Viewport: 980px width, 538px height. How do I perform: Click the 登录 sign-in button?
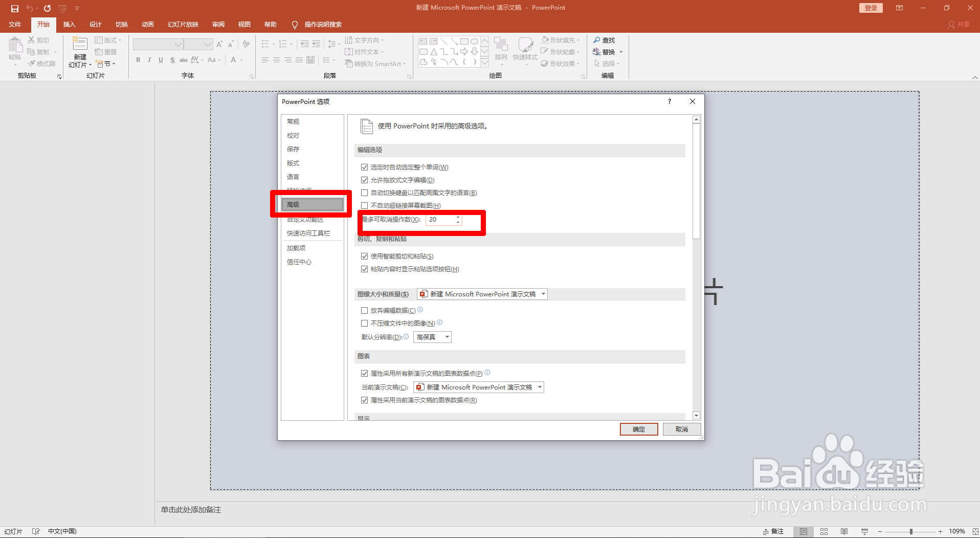pos(871,8)
